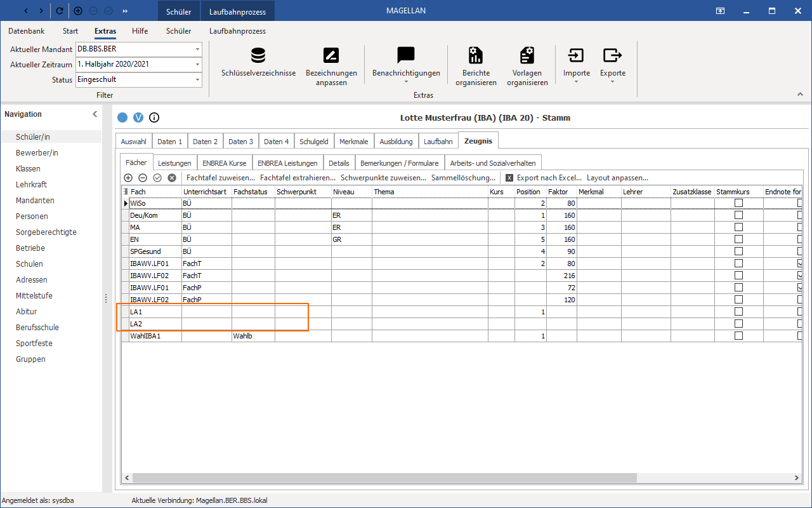Click the Excel icon for Export nach Excel
Image resolution: width=812 pixels, height=508 pixels.
coord(509,178)
